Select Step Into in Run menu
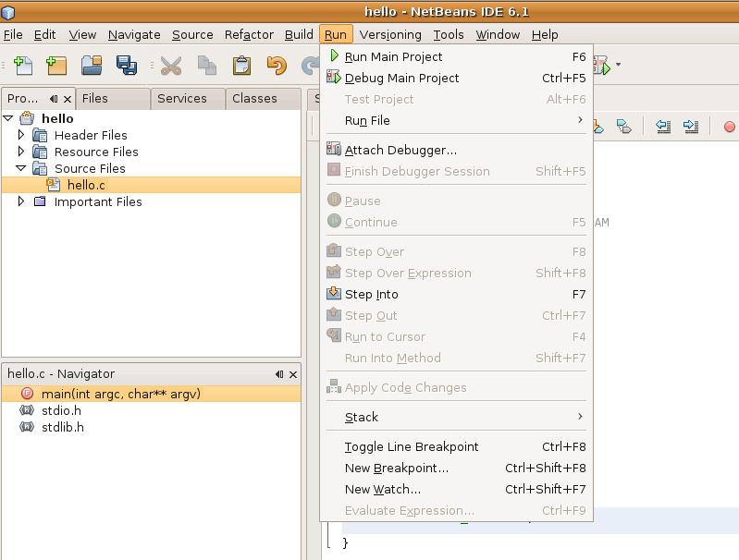The image size is (739, 560). (x=456, y=295)
